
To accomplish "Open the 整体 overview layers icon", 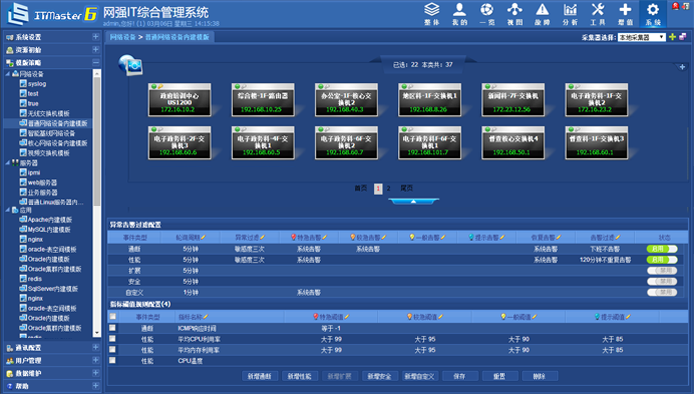I will (432, 13).
